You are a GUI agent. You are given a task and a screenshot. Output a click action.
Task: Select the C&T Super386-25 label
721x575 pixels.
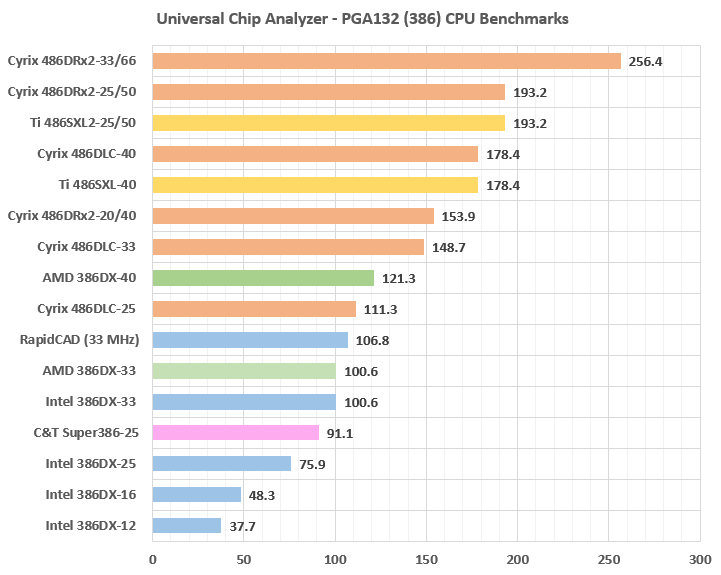86,432
